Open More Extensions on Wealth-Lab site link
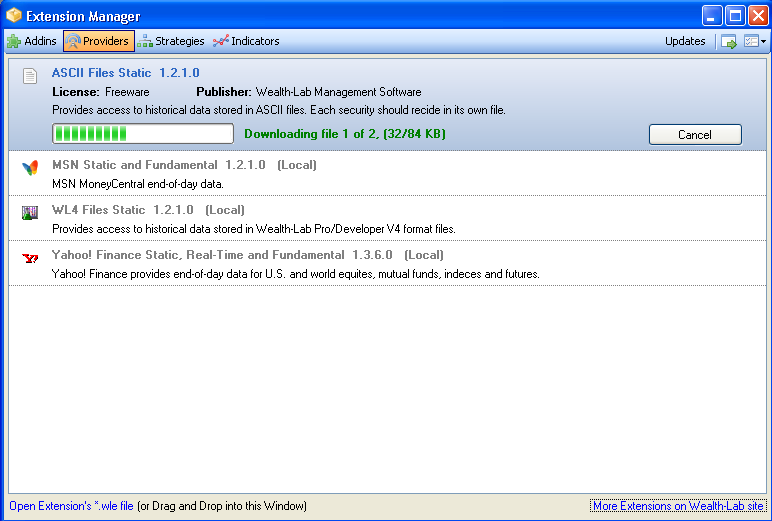This screenshot has height=521, width=772. pyautogui.click(x=678, y=506)
